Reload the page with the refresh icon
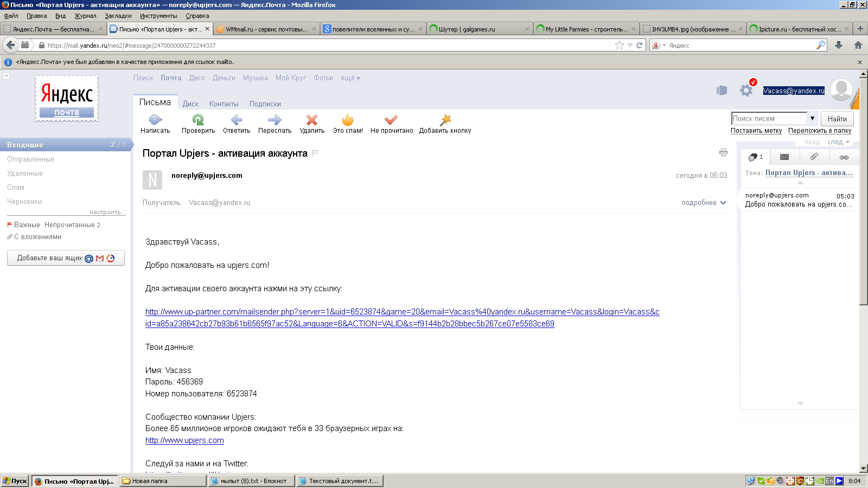Viewport: 868px width, 488px height. 639,45
